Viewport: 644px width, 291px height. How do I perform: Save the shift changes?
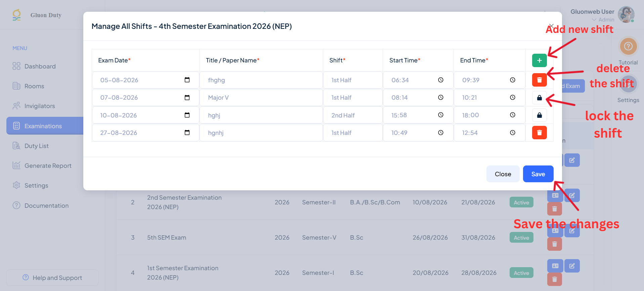tap(538, 174)
